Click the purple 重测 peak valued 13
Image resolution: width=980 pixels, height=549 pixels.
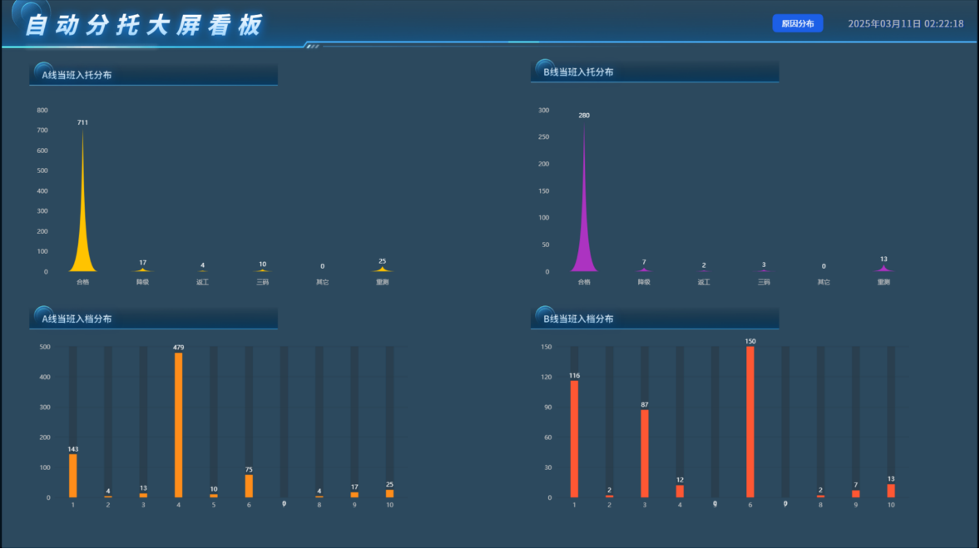(x=883, y=268)
